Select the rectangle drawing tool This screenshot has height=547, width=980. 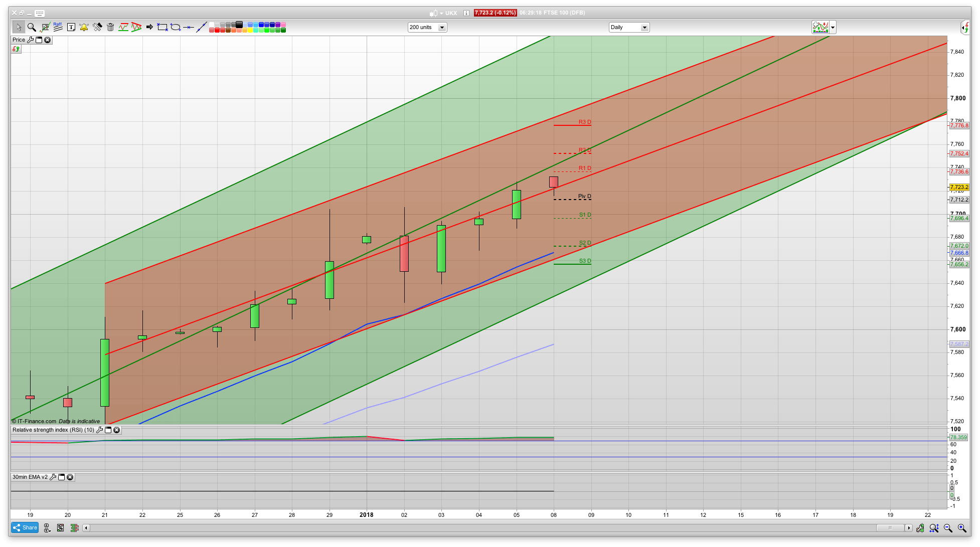[162, 27]
